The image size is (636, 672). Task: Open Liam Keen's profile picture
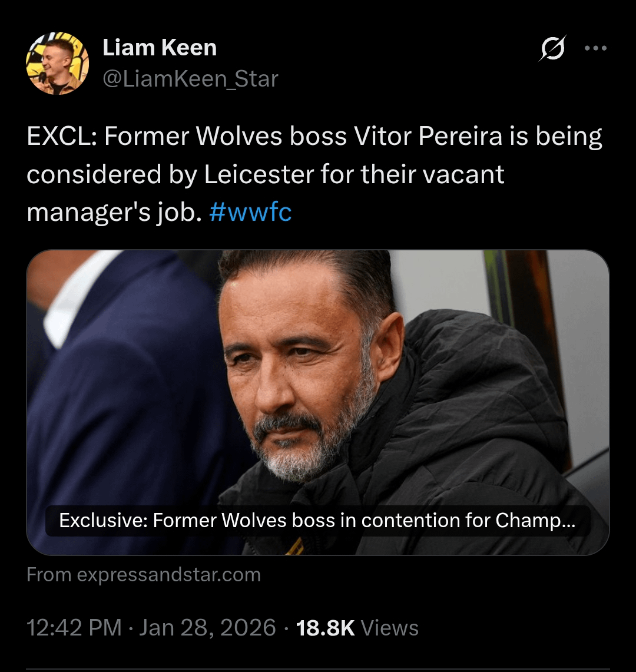(x=57, y=64)
